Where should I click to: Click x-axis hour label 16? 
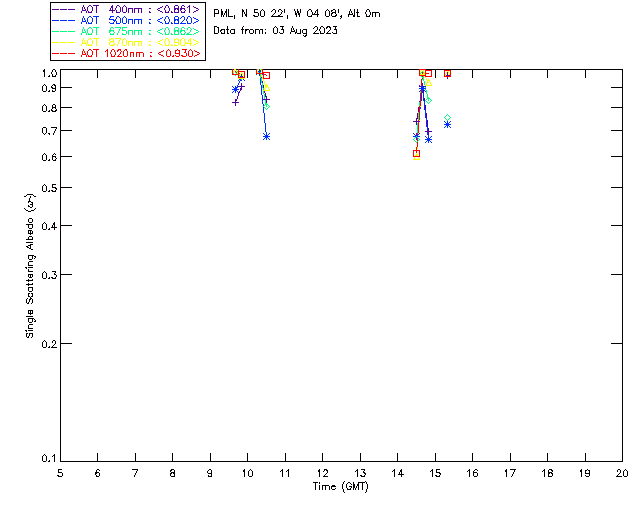coord(473,473)
